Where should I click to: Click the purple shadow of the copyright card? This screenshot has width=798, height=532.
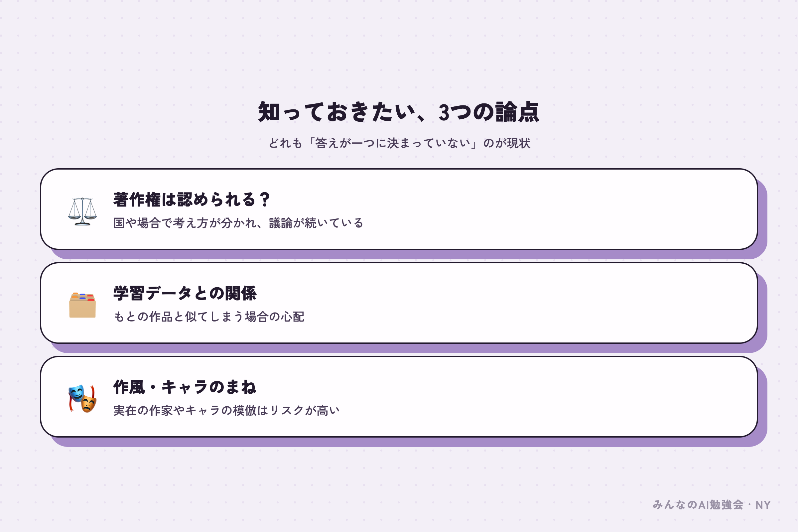tap(407, 254)
